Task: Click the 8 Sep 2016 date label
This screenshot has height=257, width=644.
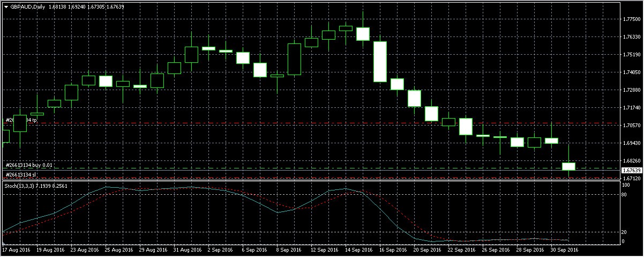Action: point(290,250)
